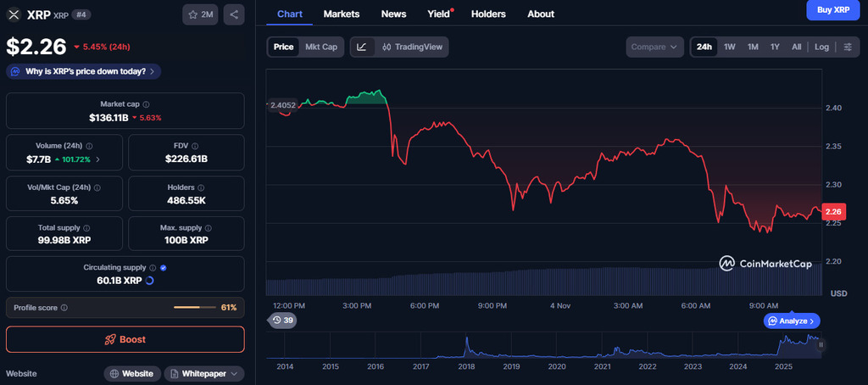The image size is (868, 385).
Task: Click the info icon beside Profile score
Action: 64,308
